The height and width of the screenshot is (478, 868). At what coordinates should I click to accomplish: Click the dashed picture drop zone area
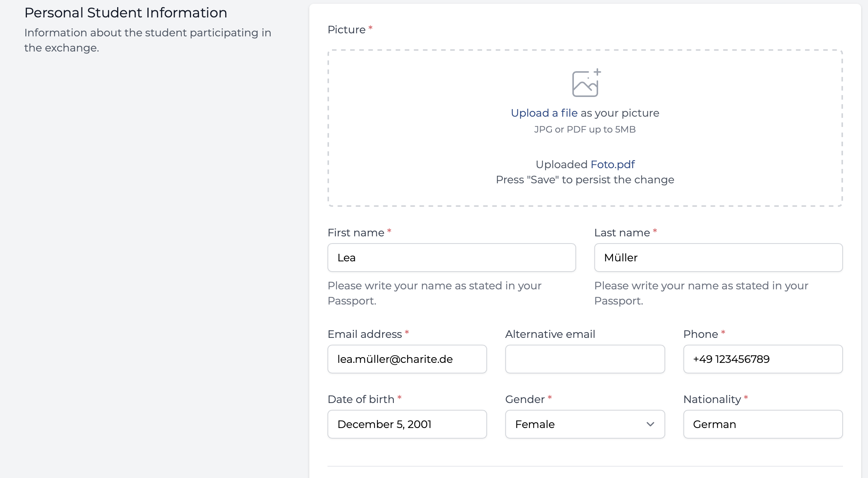click(585, 128)
